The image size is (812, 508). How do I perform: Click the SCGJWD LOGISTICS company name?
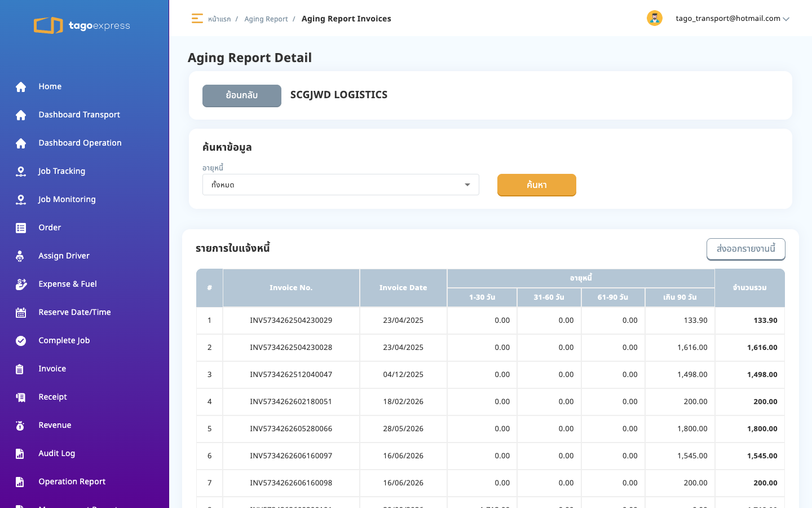pos(339,95)
